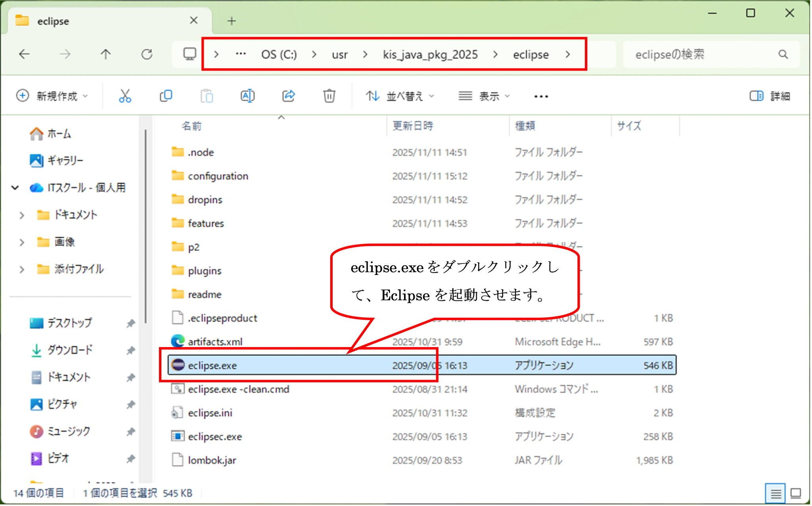Unpin ダウンロード from quick access

[131, 350]
